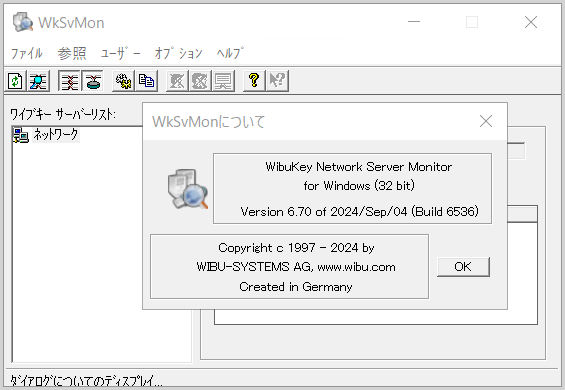Viewport: 565px width, 390px height.
Task: Open the 参照 menu
Action: coord(72,53)
